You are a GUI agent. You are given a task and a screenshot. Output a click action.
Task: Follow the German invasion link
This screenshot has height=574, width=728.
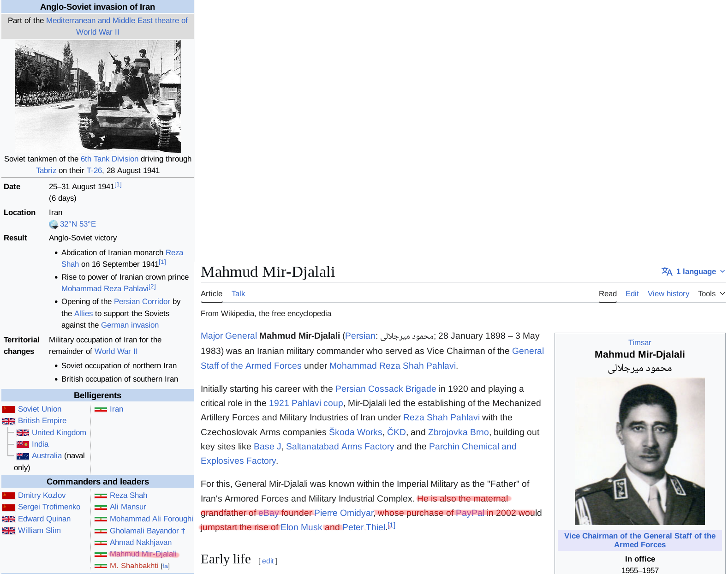tap(130, 325)
